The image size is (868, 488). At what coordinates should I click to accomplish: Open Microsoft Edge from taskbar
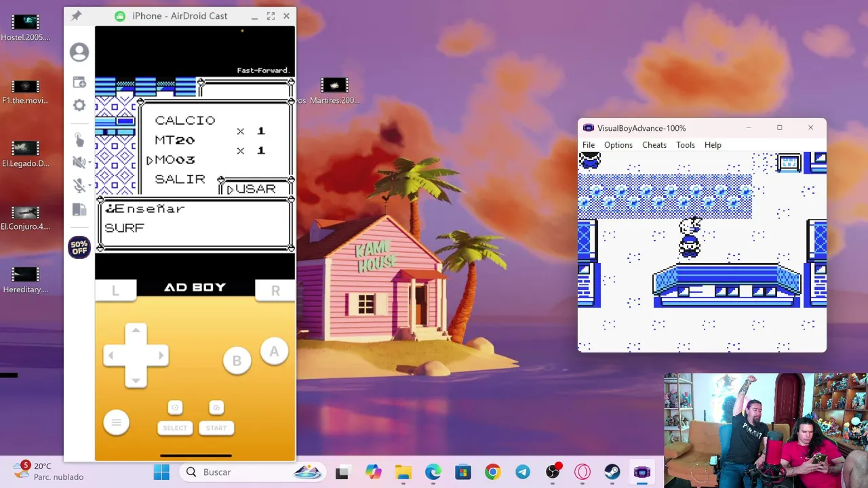click(433, 472)
